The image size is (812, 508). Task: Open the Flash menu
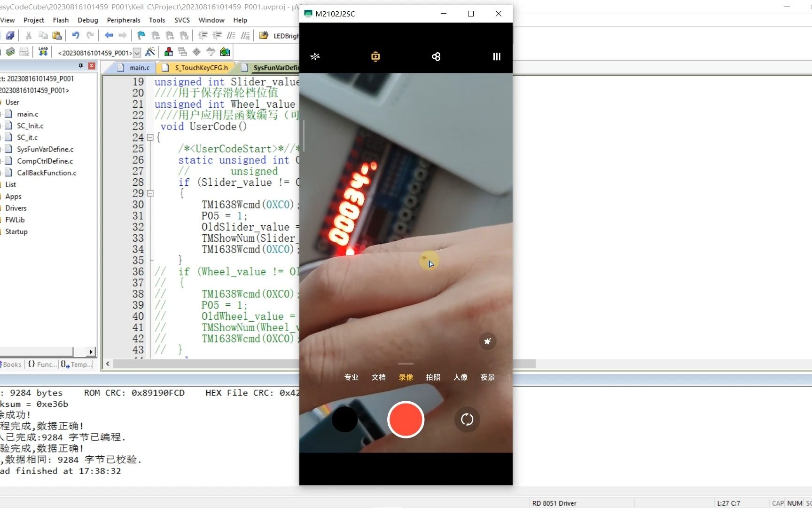tap(61, 20)
